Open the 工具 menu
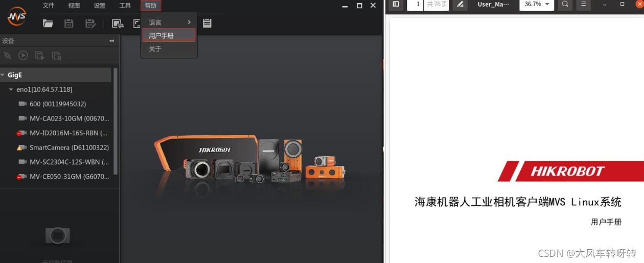This screenshot has height=263, width=644. [x=125, y=6]
